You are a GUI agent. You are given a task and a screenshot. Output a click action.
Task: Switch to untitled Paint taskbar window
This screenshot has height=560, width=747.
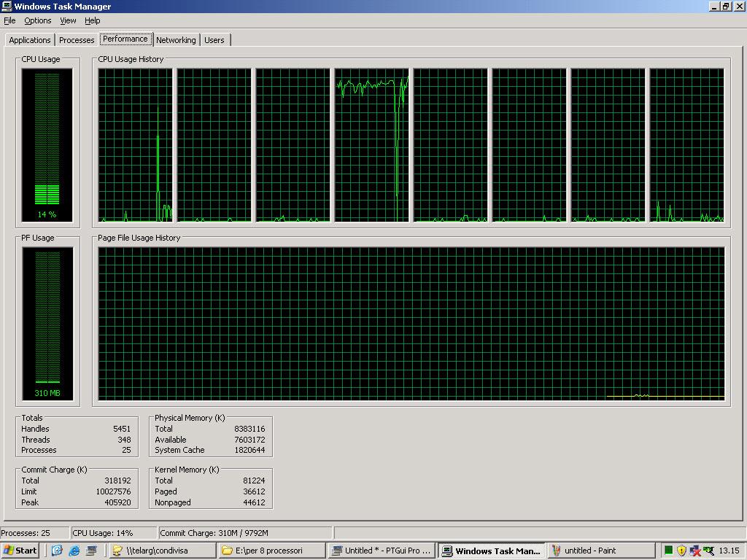601,551
